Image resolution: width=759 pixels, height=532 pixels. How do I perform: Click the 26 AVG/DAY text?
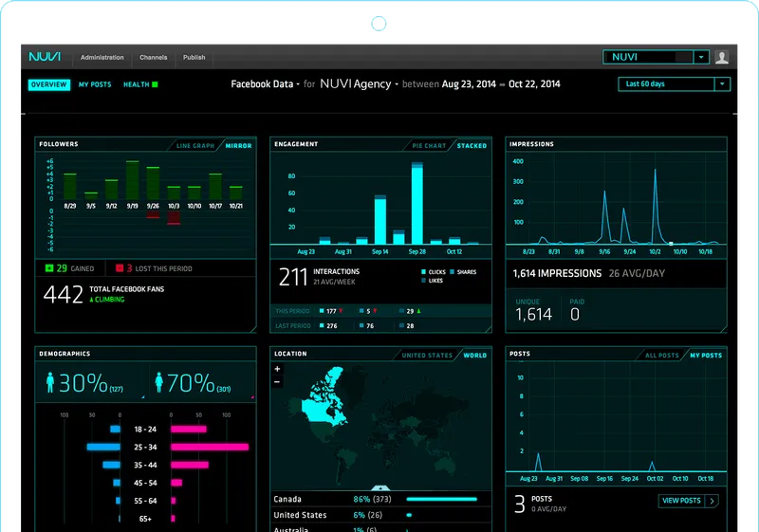click(x=637, y=273)
